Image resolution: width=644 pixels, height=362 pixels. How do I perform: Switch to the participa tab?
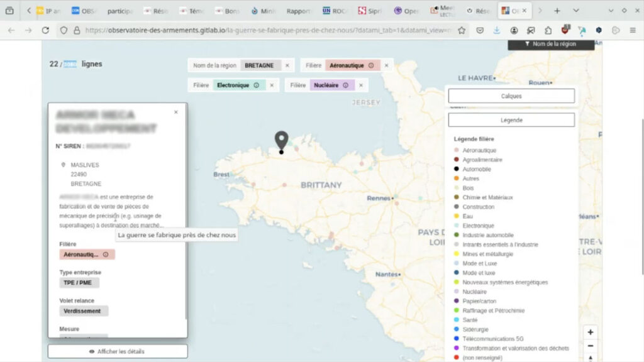click(119, 11)
